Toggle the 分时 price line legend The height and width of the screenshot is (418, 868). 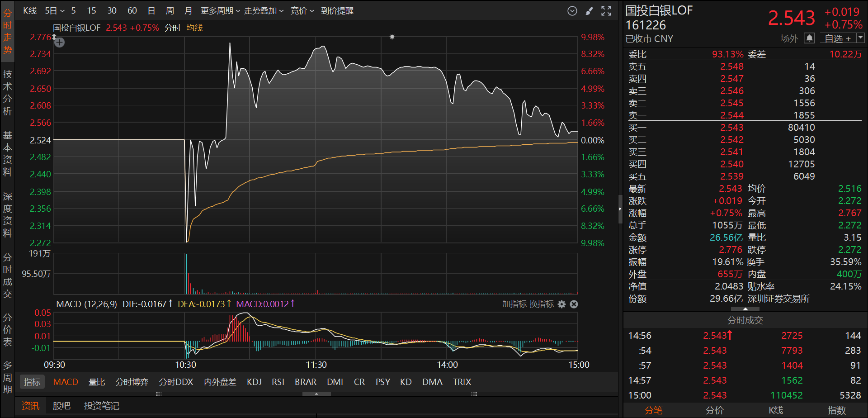[x=172, y=28]
